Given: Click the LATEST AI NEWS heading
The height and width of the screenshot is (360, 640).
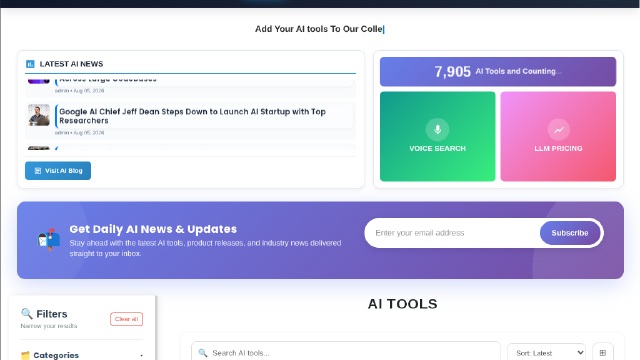Looking at the screenshot, I should point(71,64).
